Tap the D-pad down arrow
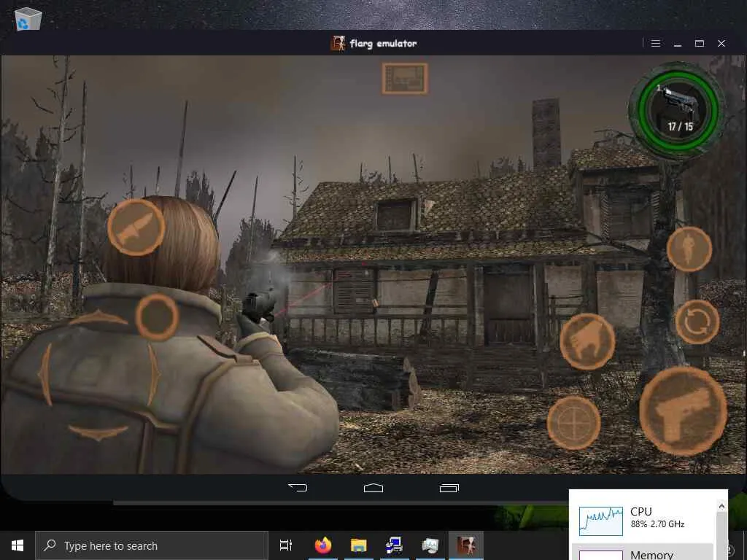The width and height of the screenshot is (747, 560). point(98,433)
